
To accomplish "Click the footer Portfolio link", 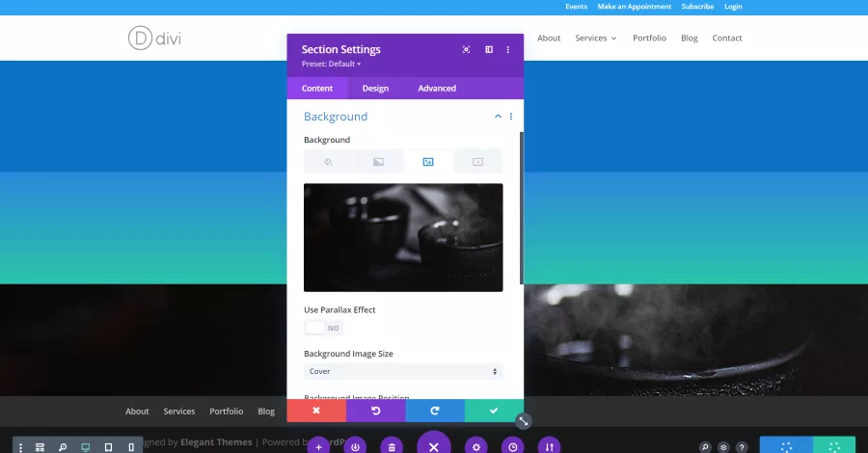I will tap(226, 412).
